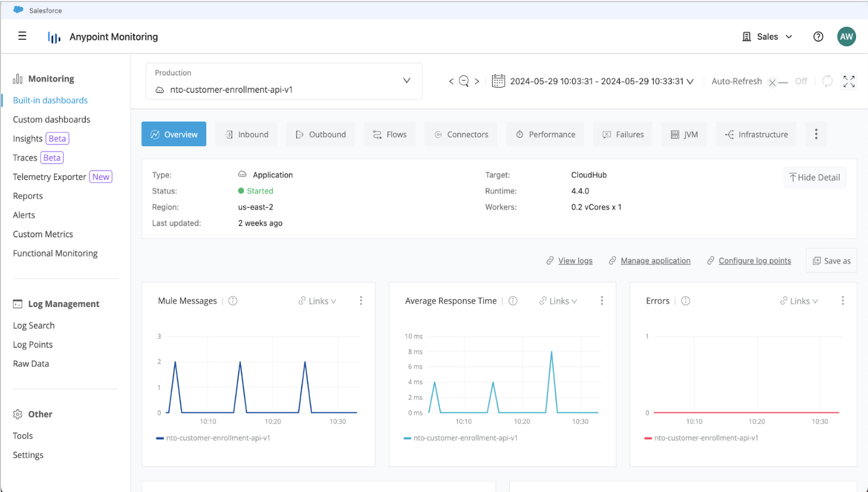The width and height of the screenshot is (868, 492).
Task: Open the View logs link
Action: [575, 260]
